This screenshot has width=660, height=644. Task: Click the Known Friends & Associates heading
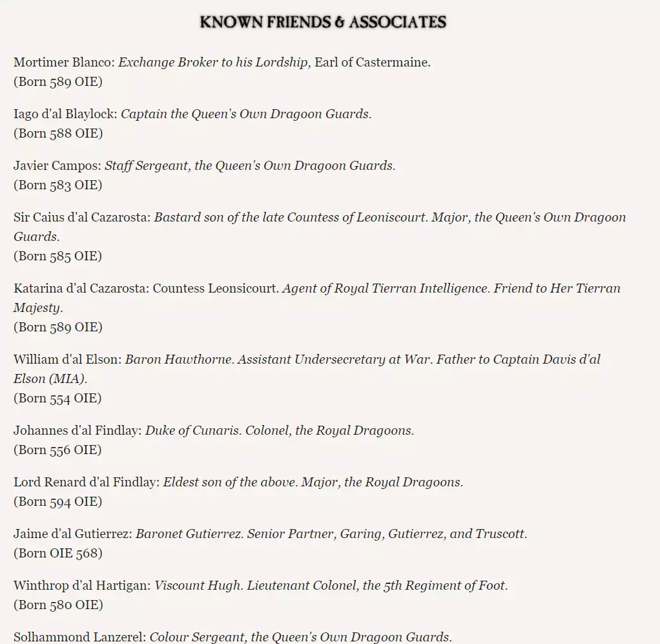(x=323, y=22)
